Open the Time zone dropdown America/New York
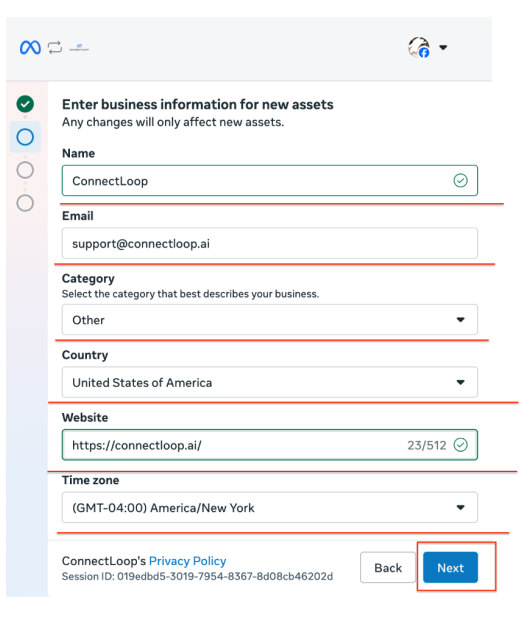 (270, 507)
